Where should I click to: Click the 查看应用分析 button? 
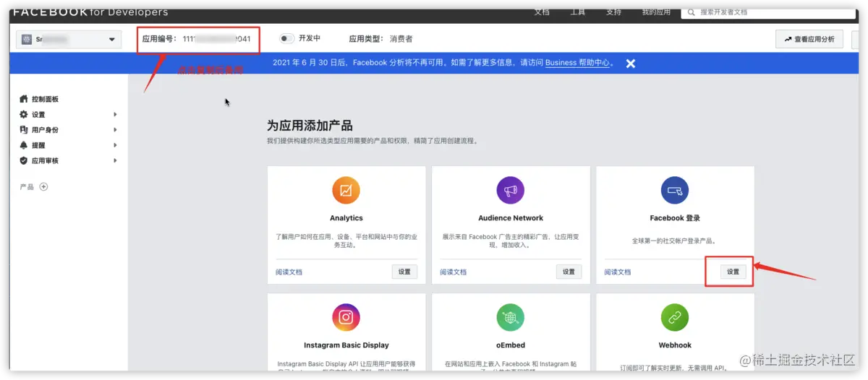pos(809,39)
